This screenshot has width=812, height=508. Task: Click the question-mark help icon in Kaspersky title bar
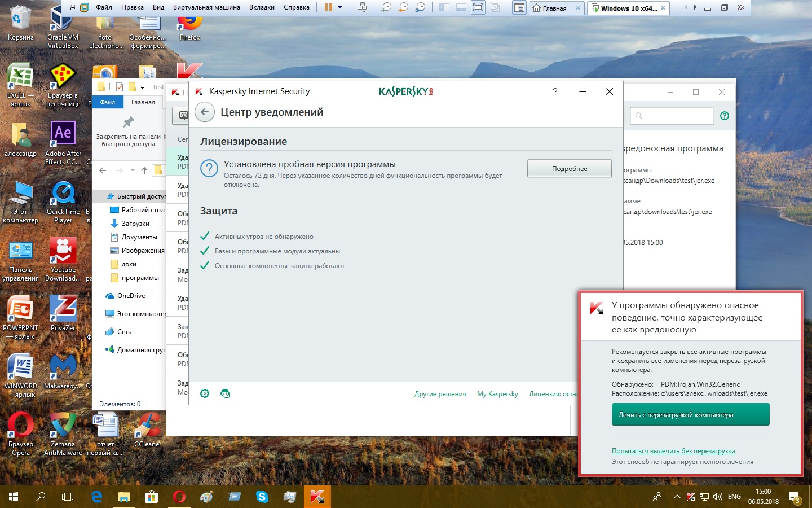click(x=555, y=91)
